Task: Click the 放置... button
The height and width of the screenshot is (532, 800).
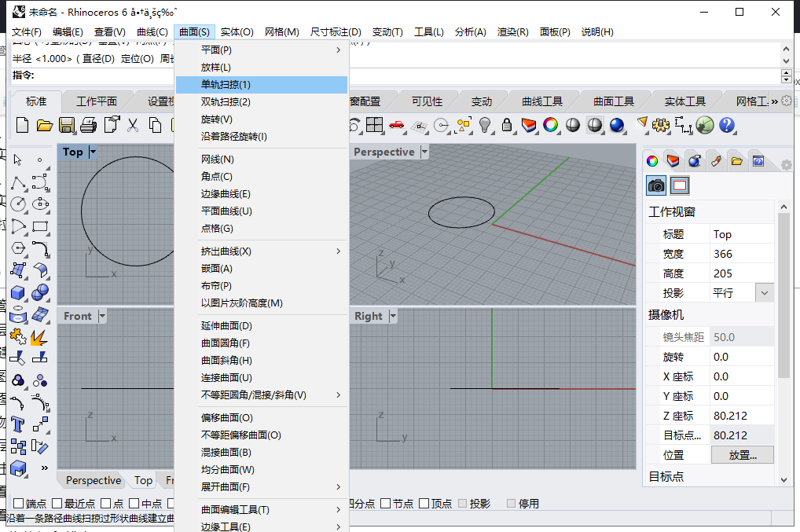Action: (743, 455)
